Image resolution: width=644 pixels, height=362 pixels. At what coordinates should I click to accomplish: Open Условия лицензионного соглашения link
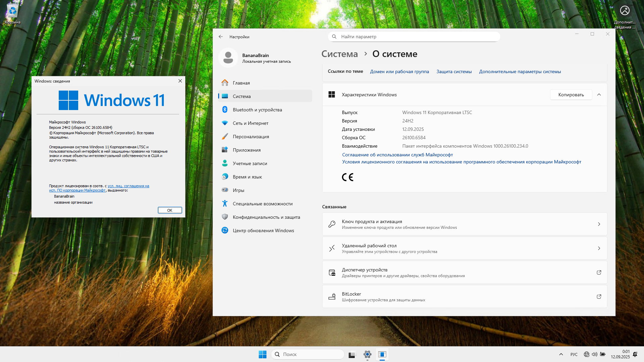tap(461, 162)
